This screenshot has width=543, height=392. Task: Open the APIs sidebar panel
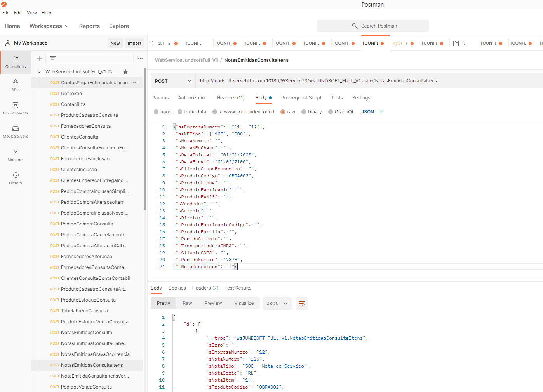[x=16, y=85]
